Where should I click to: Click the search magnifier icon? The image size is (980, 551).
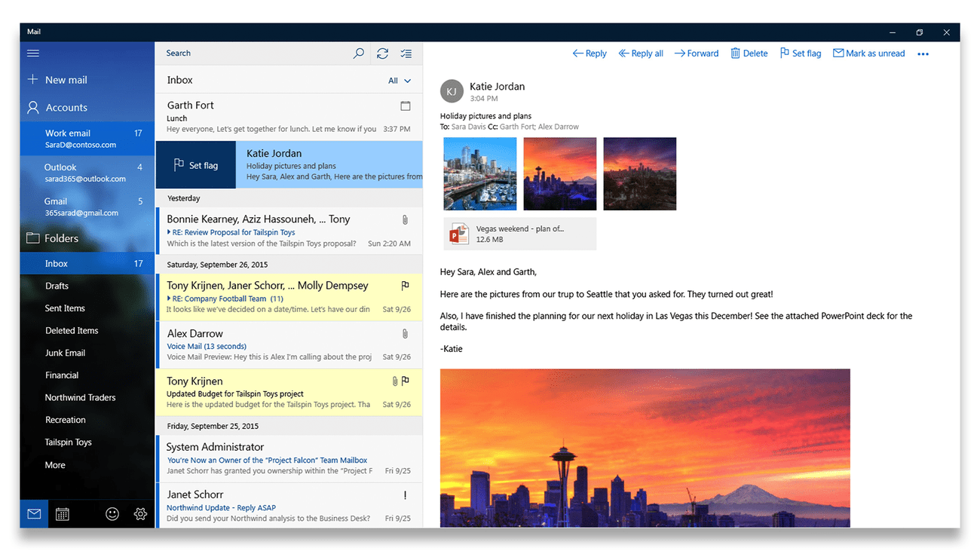pyautogui.click(x=359, y=54)
